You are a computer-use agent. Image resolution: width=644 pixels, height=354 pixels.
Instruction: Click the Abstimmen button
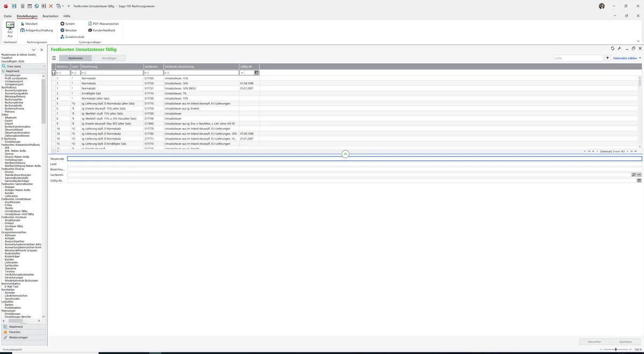click(76, 58)
